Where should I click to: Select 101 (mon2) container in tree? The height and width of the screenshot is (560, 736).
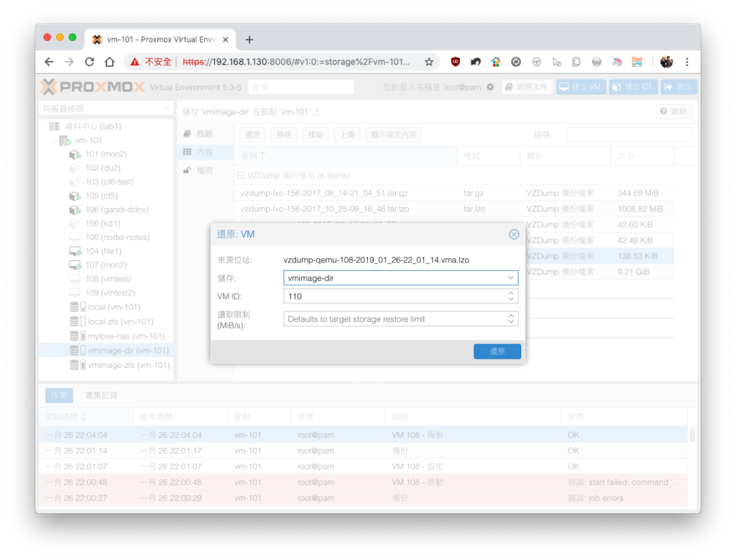coord(106,154)
